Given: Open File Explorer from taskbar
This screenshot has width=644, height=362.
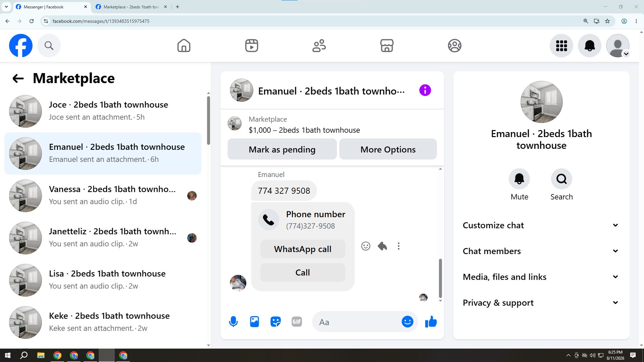Looking at the screenshot, I should pyautogui.click(x=41, y=356).
